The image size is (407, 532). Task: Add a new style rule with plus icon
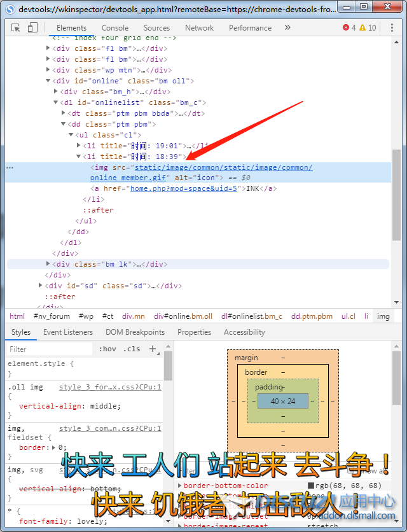152,349
